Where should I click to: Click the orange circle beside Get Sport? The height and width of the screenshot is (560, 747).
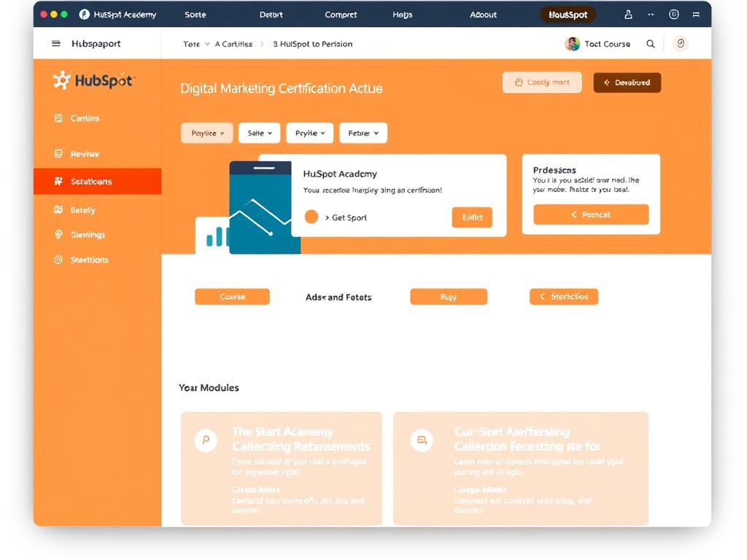click(311, 217)
